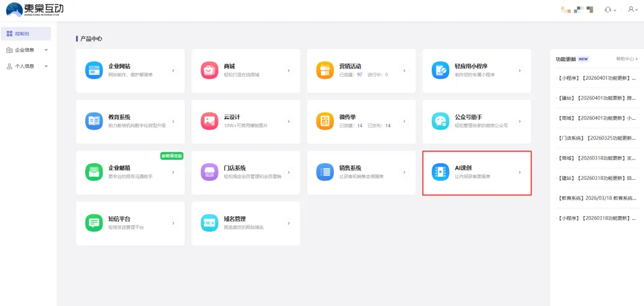The image size is (644, 306).
Task: Click the arrow on 微传单 card
Action: coord(404,121)
